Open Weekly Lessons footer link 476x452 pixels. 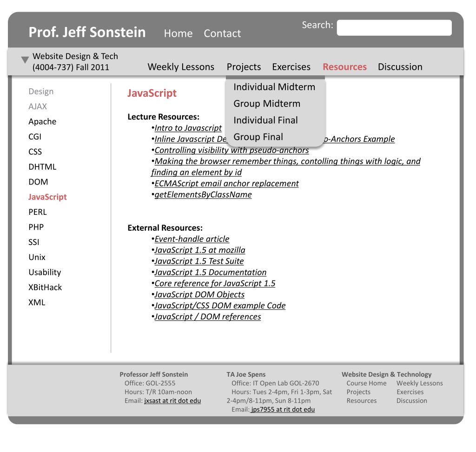(x=420, y=383)
